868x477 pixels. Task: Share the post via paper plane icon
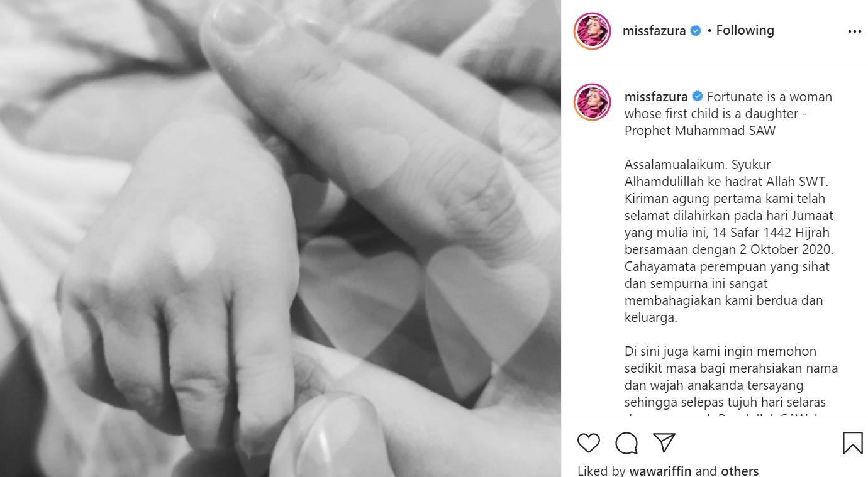[664, 443]
